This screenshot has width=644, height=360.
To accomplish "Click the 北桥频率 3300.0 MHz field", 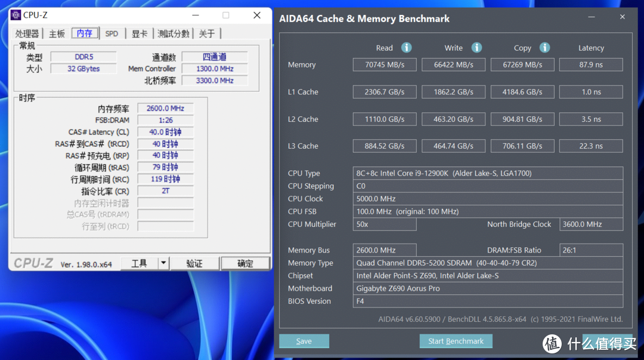I will pos(215,81).
